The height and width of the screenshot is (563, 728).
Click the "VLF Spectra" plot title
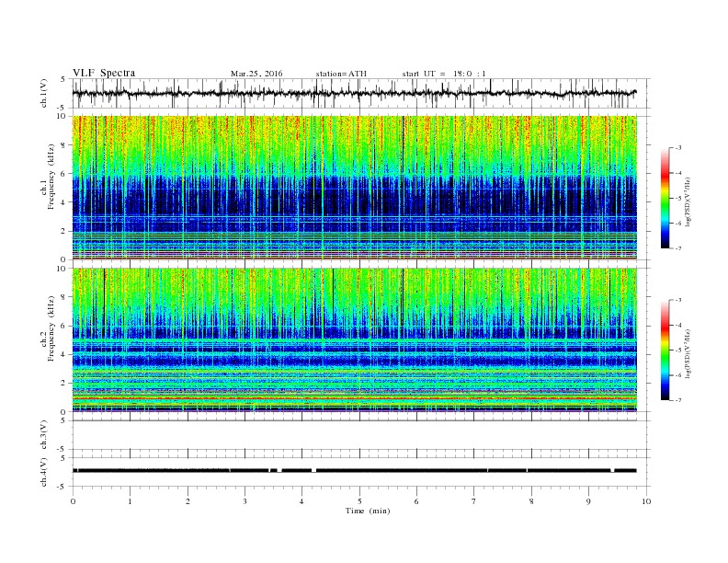click(104, 73)
